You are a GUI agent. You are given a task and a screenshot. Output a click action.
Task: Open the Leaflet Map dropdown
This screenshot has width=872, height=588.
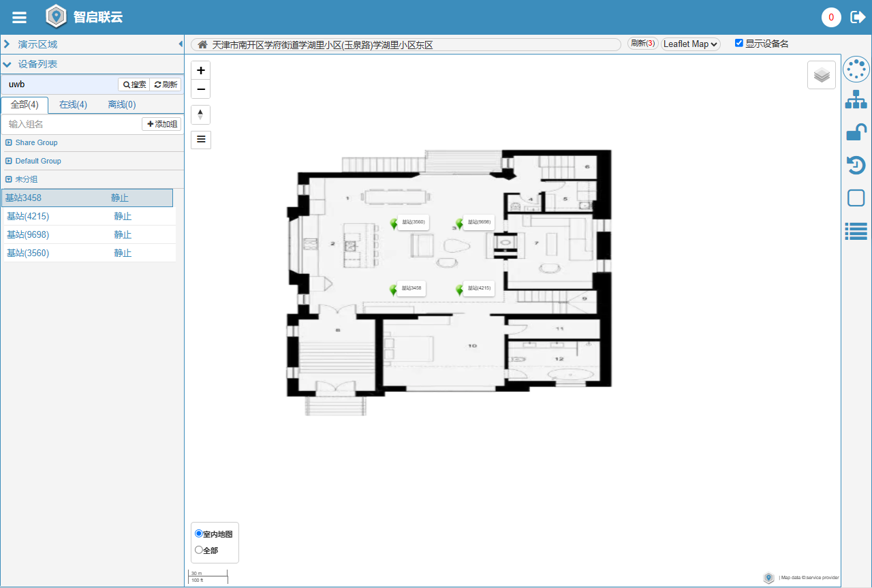click(x=691, y=44)
